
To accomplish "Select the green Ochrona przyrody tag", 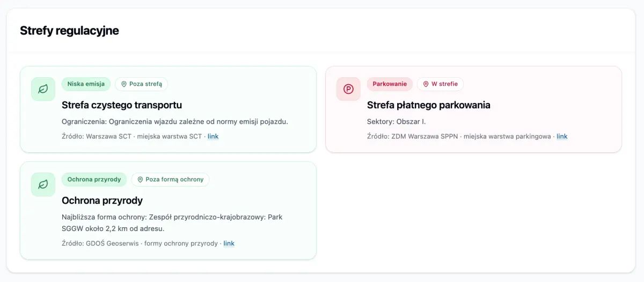I will tap(94, 180).
